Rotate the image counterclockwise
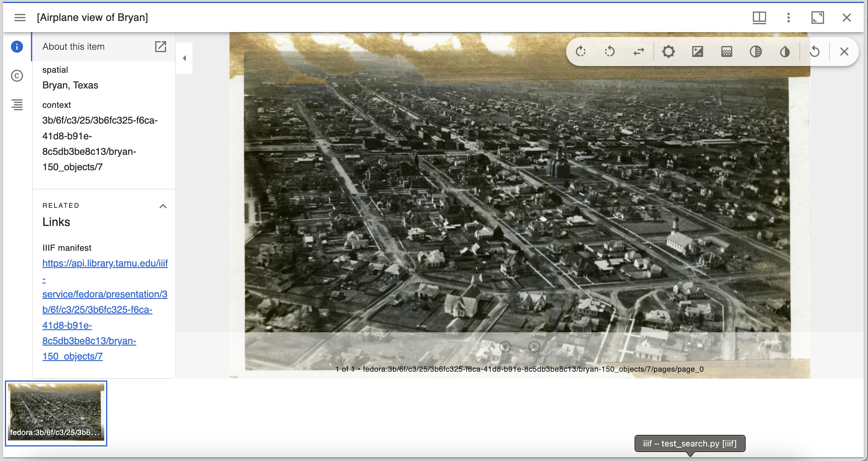868x461 pixels. point(609,51)
